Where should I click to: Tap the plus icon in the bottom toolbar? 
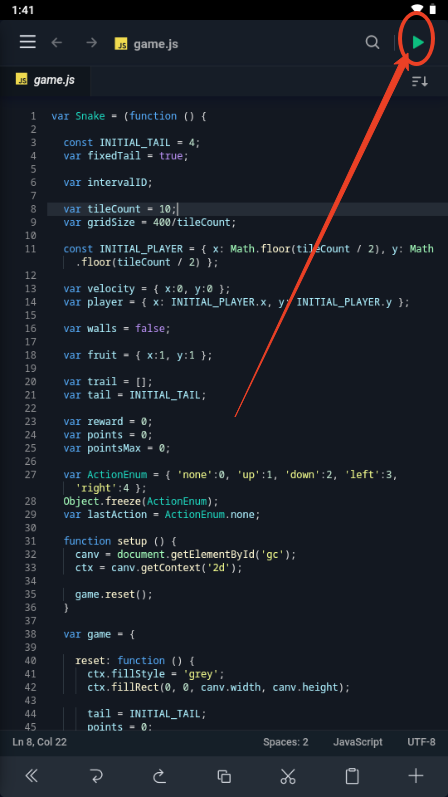point(416,776)
